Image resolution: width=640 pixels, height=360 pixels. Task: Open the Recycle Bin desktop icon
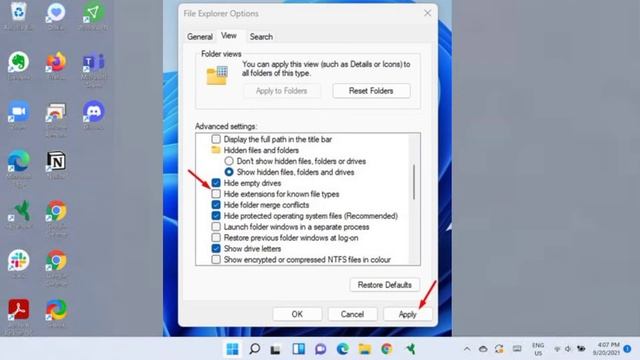tap(18, 13)
